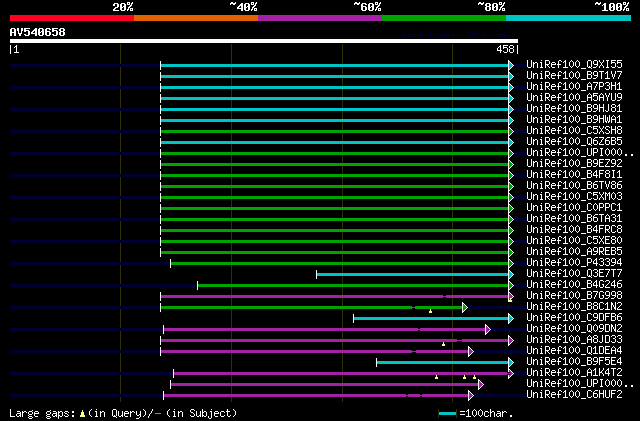Click the purple ~60% identity legend segment

coord(320,18)
